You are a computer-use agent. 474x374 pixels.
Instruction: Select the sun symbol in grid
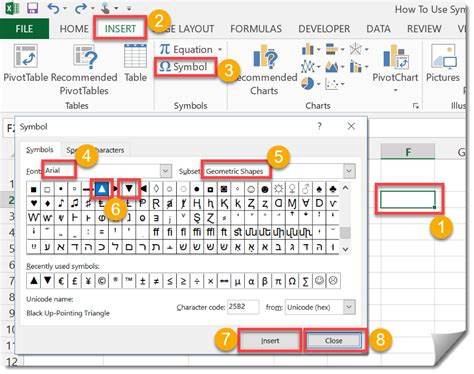tap(278, 189)
